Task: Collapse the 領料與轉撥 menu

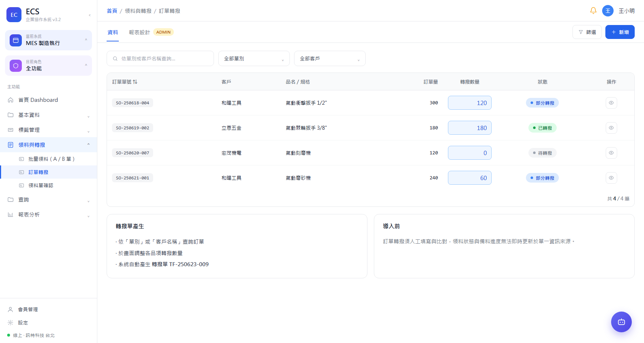Action: (49, 145)
